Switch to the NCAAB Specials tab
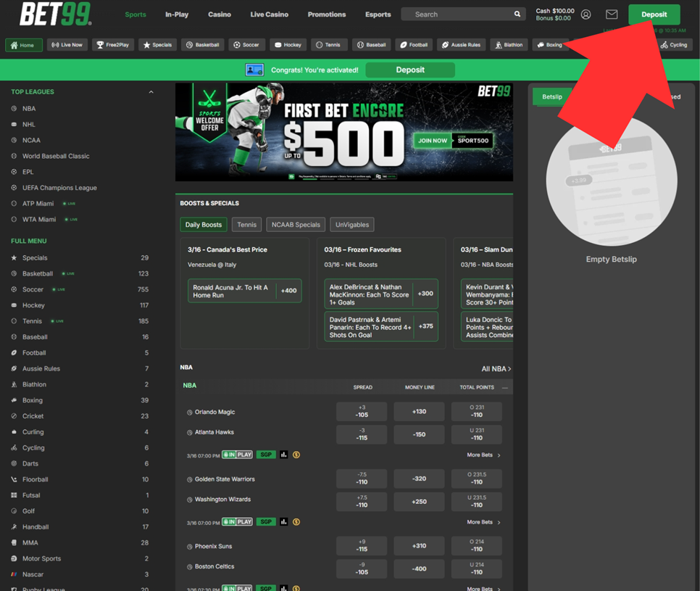This screenshot has width=700, height=591. [296, 225]
